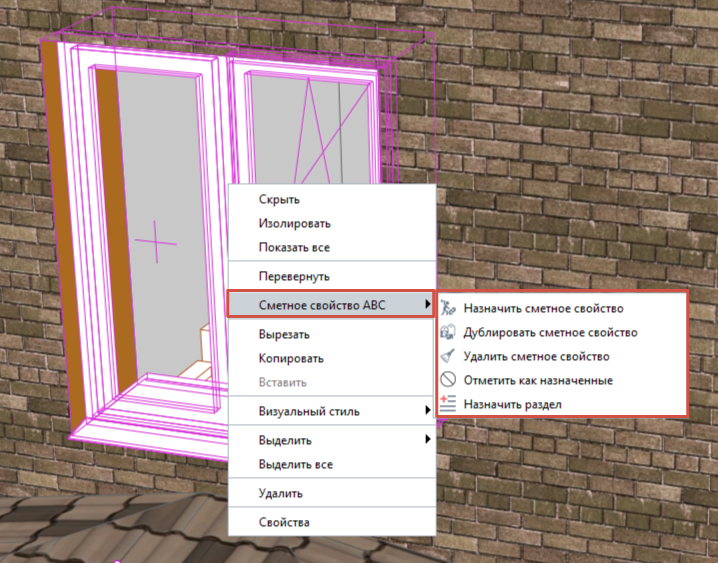Expand the Сметное свойство ABC submenu arrow
This screenshot has height=563, width=718.
tap(427, 304)
